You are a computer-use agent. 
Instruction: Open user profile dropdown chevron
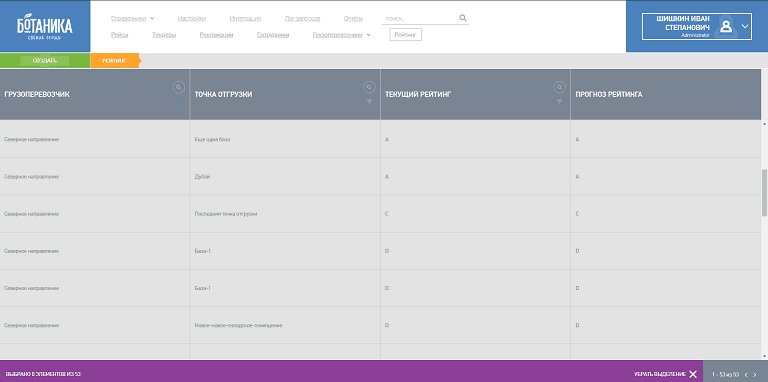pyautogui.click(x=745, y=26)
